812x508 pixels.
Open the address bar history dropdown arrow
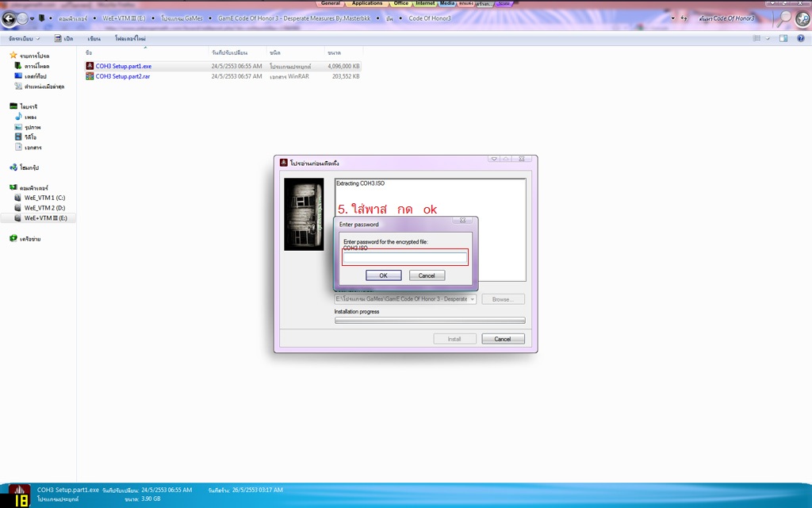(x=672, y=18)
